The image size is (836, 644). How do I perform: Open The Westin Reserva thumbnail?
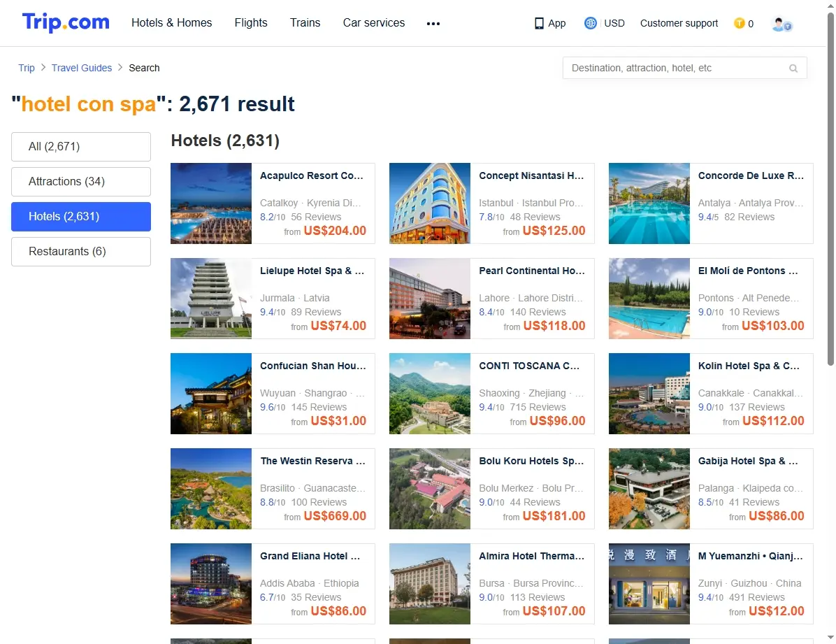211,489
